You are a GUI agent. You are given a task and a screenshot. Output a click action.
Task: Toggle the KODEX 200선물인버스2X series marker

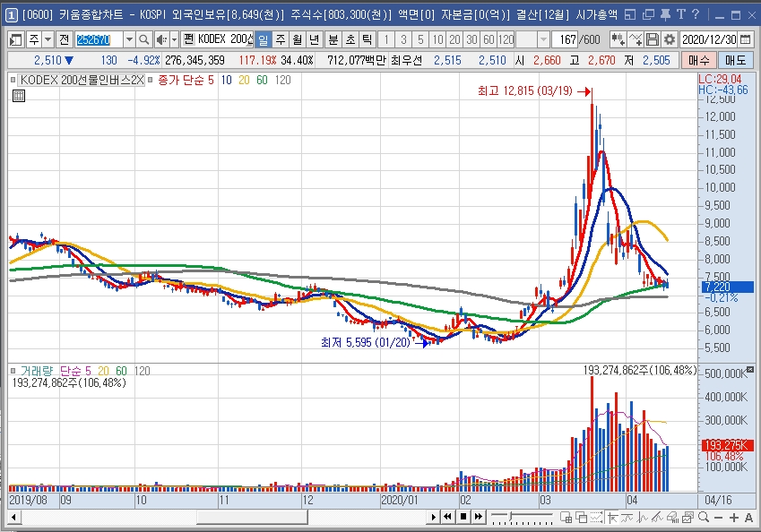click(13, 80)
